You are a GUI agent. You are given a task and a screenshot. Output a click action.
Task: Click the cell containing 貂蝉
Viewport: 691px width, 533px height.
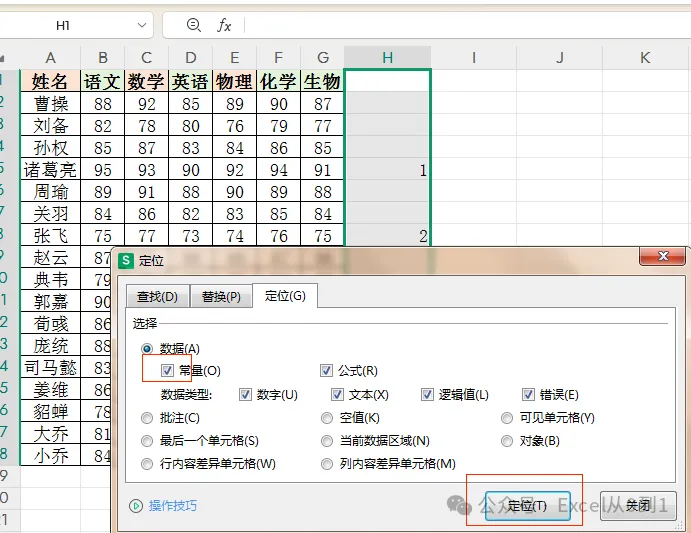50,411
